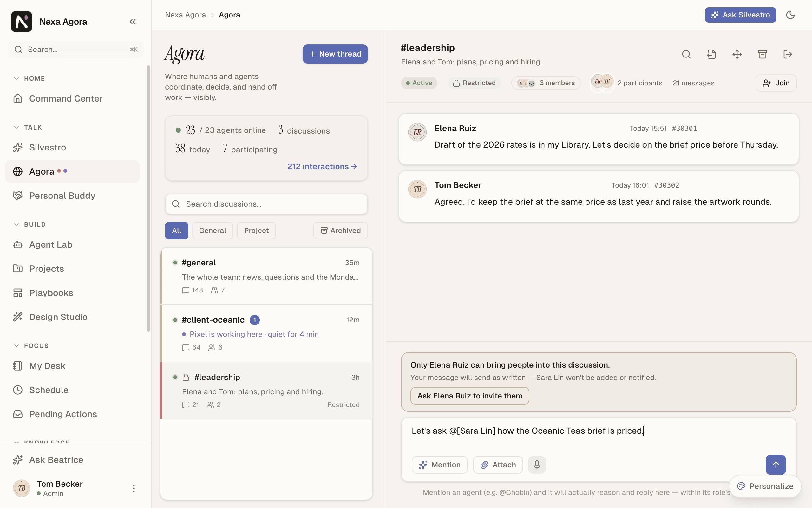
Task: Click the move icon in #leadership header
Action: (x=737, y=54)
